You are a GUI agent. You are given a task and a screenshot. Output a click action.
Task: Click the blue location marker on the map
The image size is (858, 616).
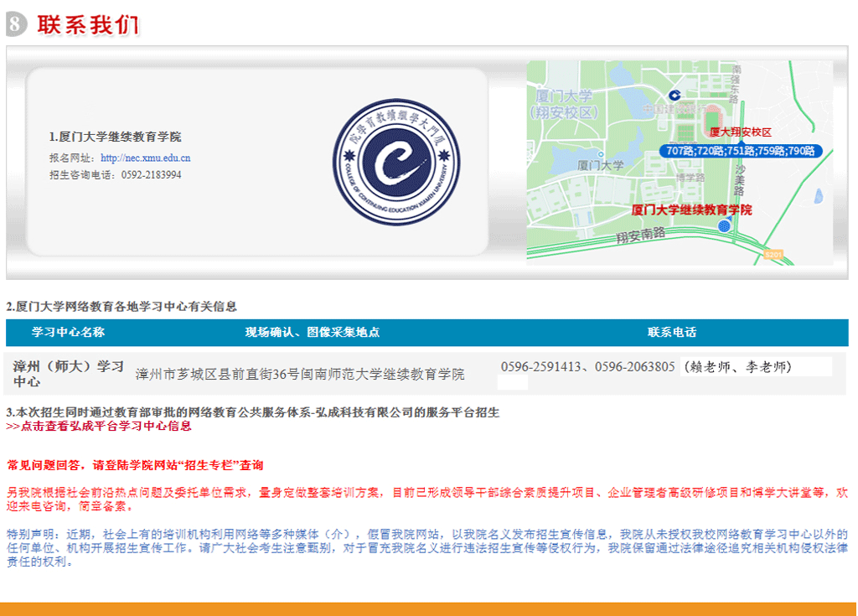724,225
